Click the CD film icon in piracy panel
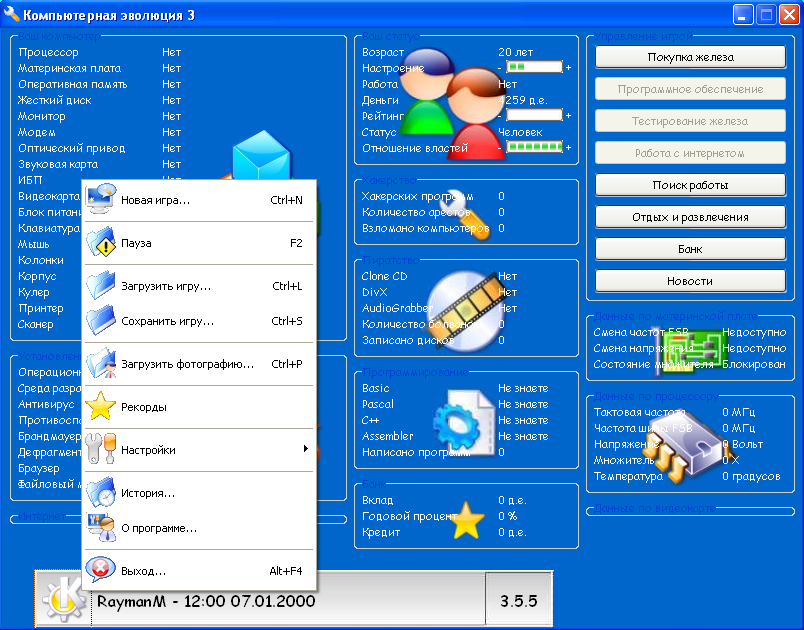This screenshot has width=804, height=630. click(x=464, y=311)
